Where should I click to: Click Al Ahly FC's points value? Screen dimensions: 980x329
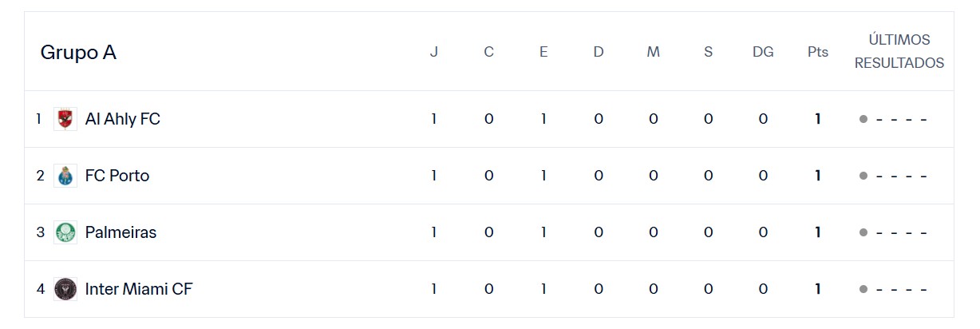click(x=818, y=119)
